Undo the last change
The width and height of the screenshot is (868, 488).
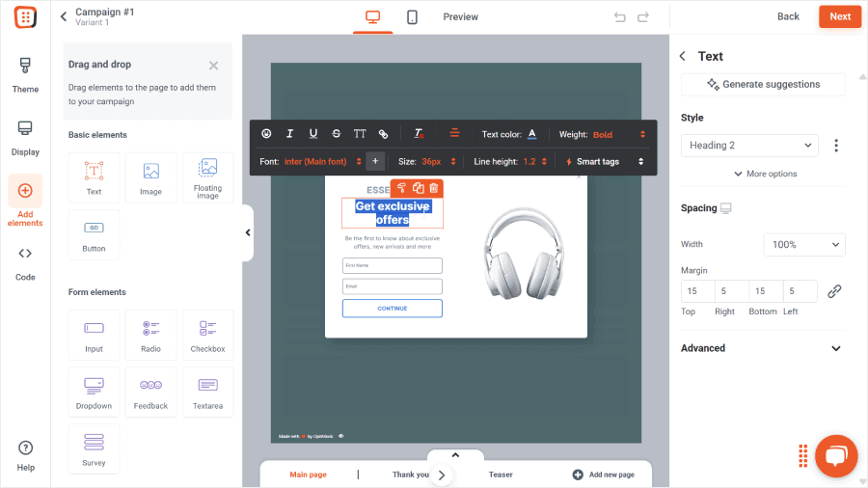620,17
